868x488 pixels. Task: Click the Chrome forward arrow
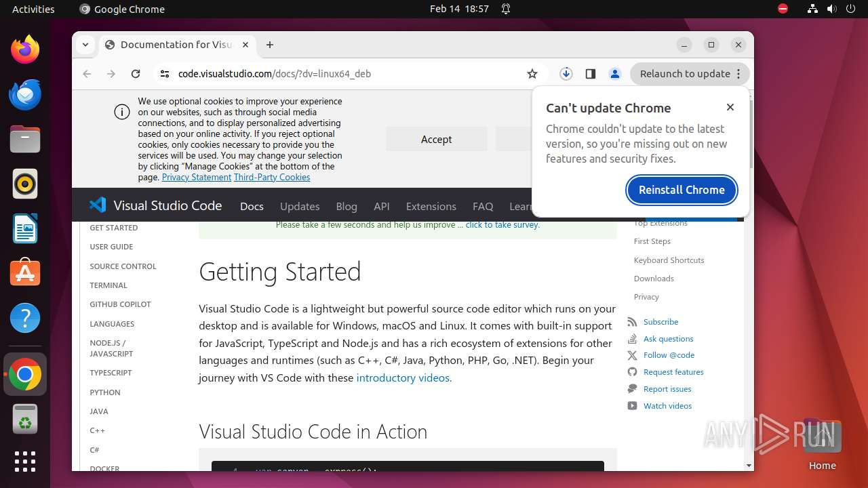111,74
